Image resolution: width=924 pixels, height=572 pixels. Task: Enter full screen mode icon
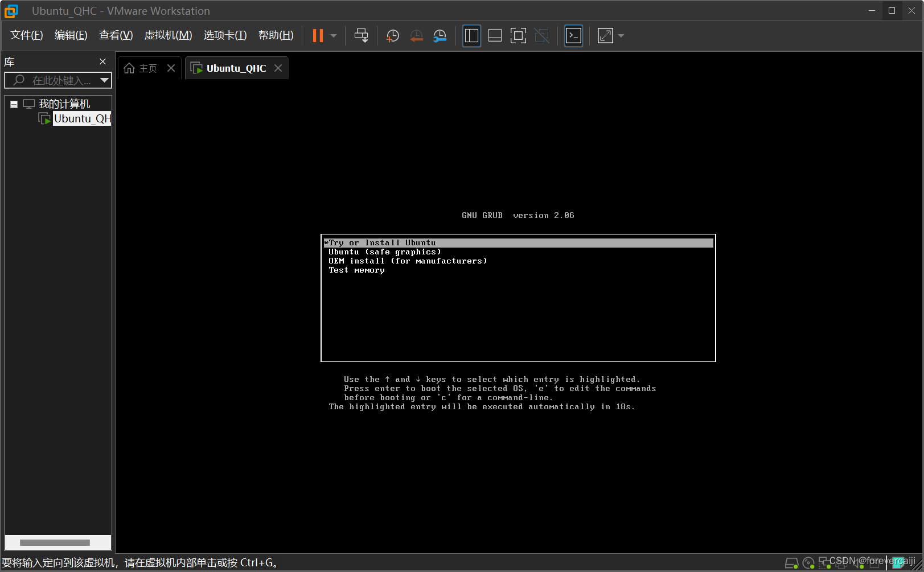click(x=518, y=36)
